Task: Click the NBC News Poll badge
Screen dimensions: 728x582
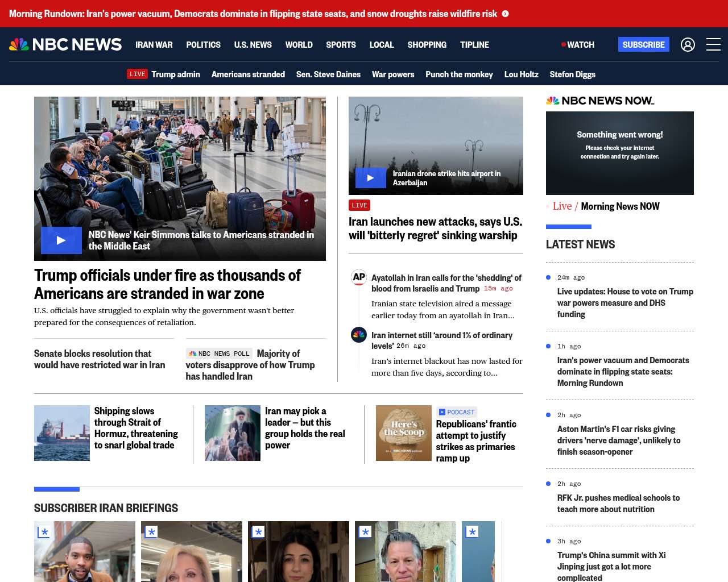Action: [x=219, y=354]
